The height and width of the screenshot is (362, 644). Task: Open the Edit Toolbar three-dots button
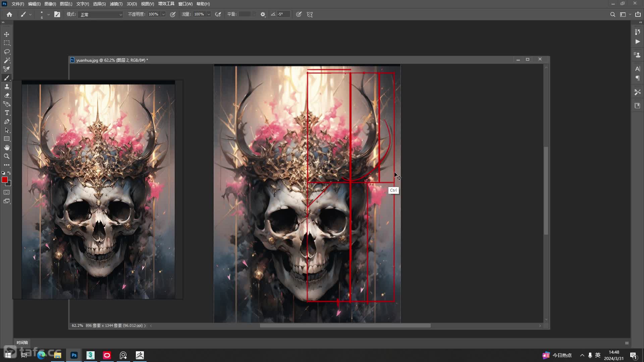(7, 165)
